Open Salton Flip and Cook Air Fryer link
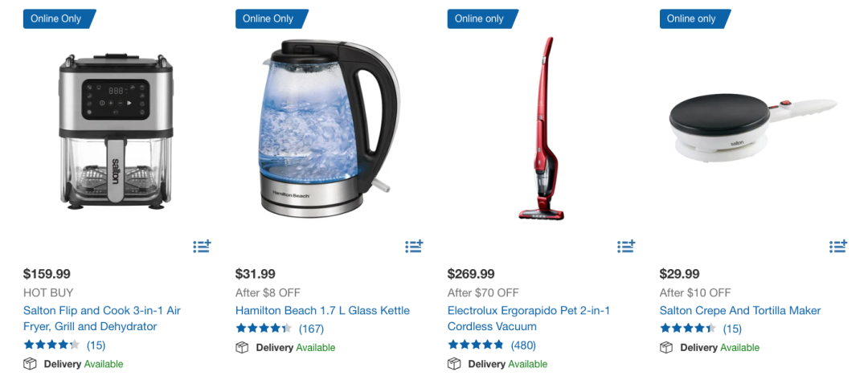868x376 pixels. [x=102, y=318]
